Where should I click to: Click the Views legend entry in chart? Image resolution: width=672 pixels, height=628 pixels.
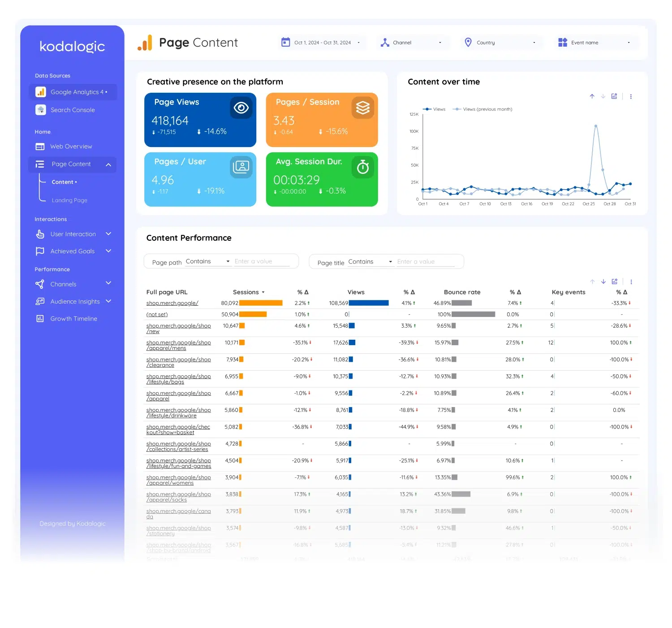tap(434, 109)
